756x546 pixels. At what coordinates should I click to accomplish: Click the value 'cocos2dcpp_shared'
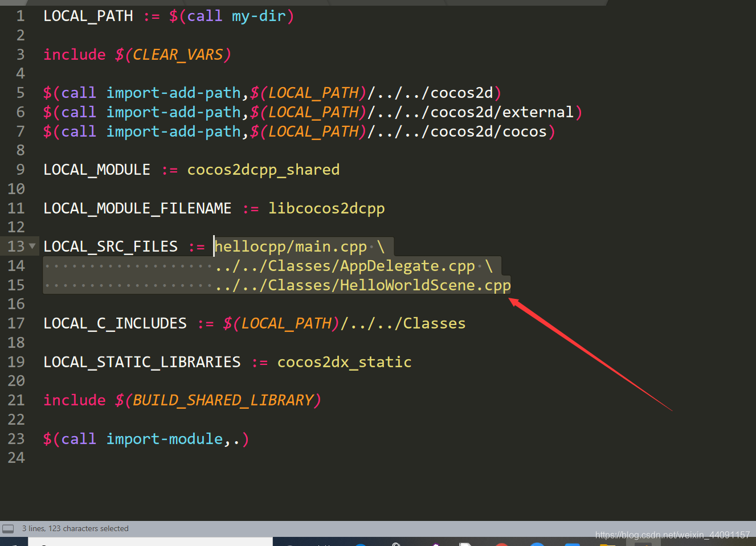coord(263,170)
